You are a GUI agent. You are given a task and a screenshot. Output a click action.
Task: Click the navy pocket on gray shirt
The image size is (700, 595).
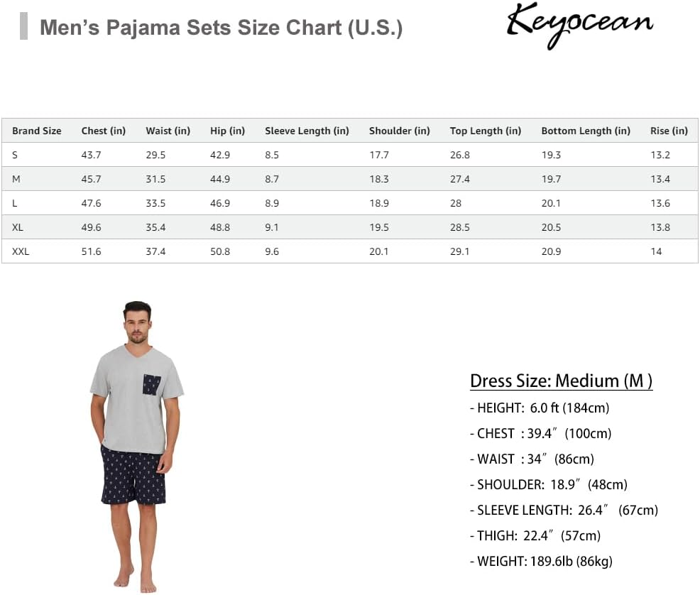click(x=152, y=385)
